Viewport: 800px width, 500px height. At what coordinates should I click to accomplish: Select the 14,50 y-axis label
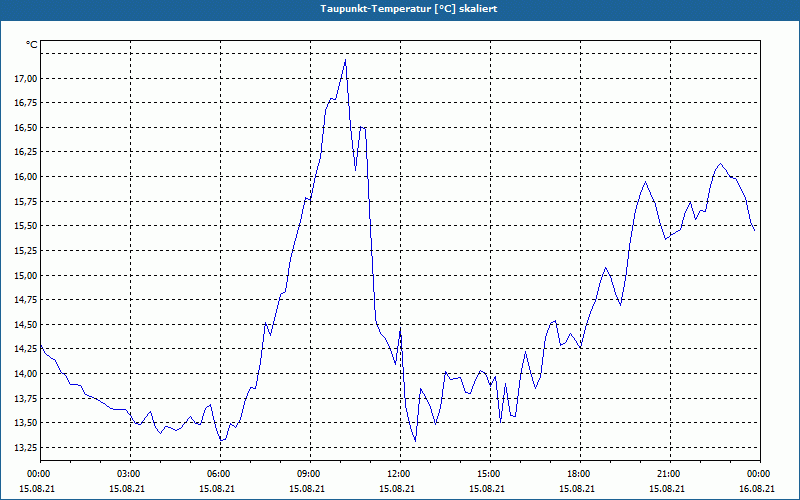(x=26, y=324)
